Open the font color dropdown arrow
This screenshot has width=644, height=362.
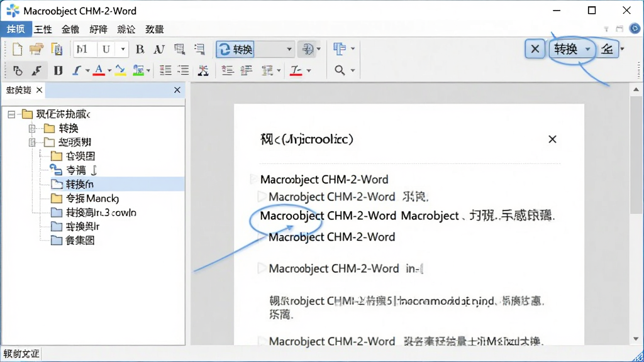(109, 70)
